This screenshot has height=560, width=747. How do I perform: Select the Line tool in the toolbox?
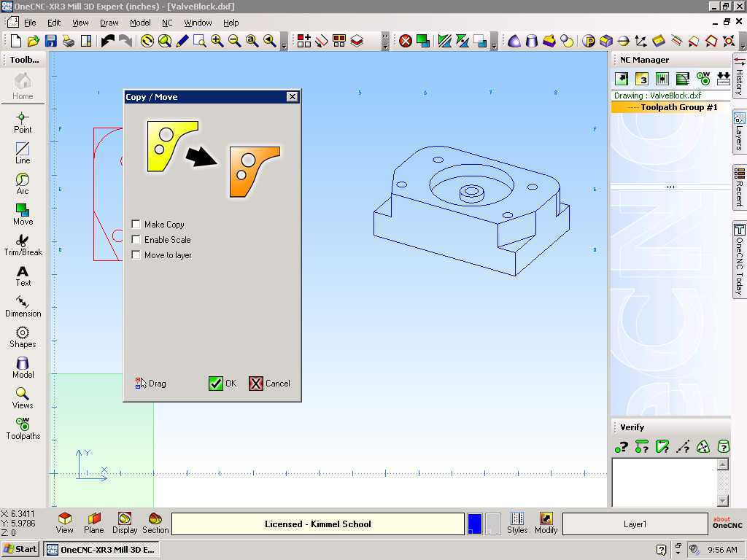pyautogui.click(x=23, y=153)
